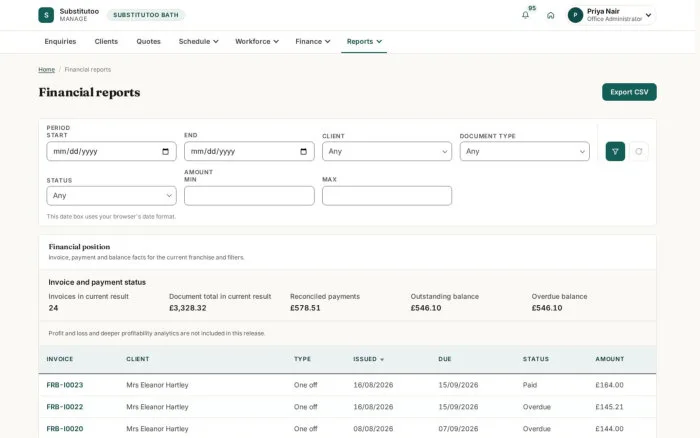
Task: Click the Home breadcrumb link
Action: tap(46, 70)
